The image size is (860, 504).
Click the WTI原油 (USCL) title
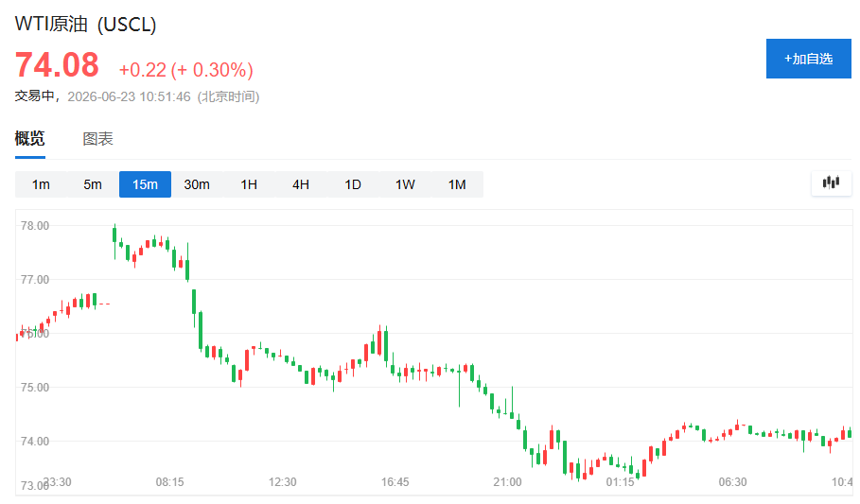click(x=85, y=25)
